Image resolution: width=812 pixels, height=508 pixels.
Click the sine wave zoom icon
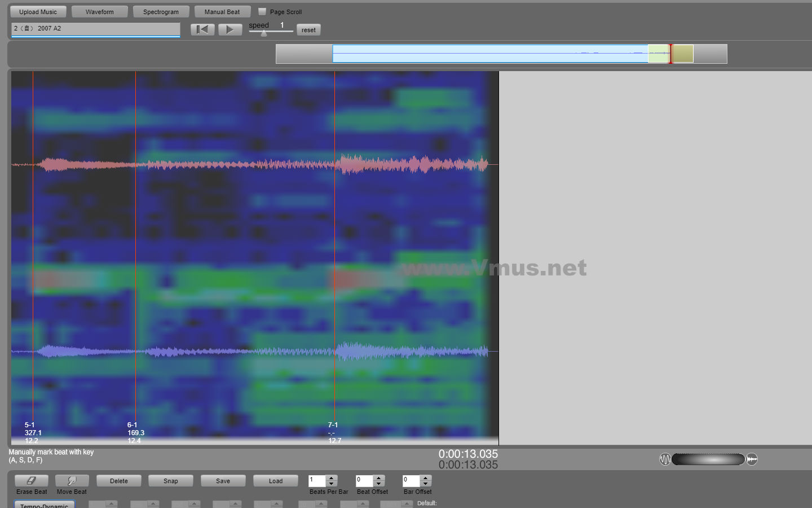click(x=665, y=459)
